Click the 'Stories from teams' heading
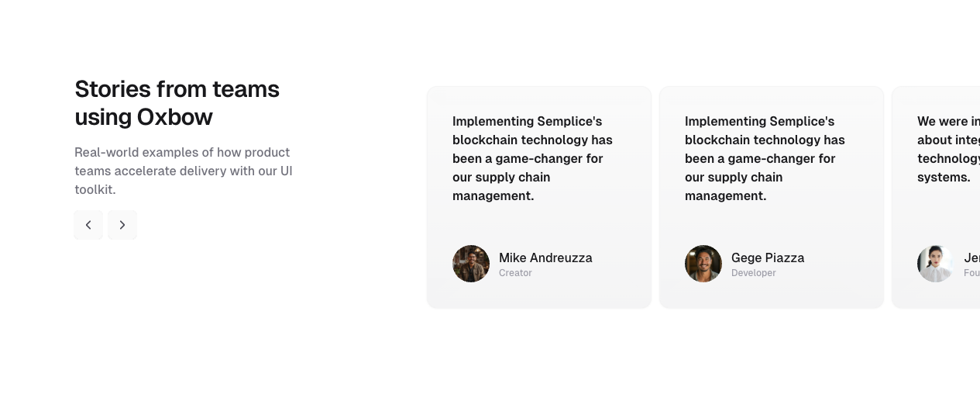The width and height of the screenshot is (980, 394). [177, 89]
